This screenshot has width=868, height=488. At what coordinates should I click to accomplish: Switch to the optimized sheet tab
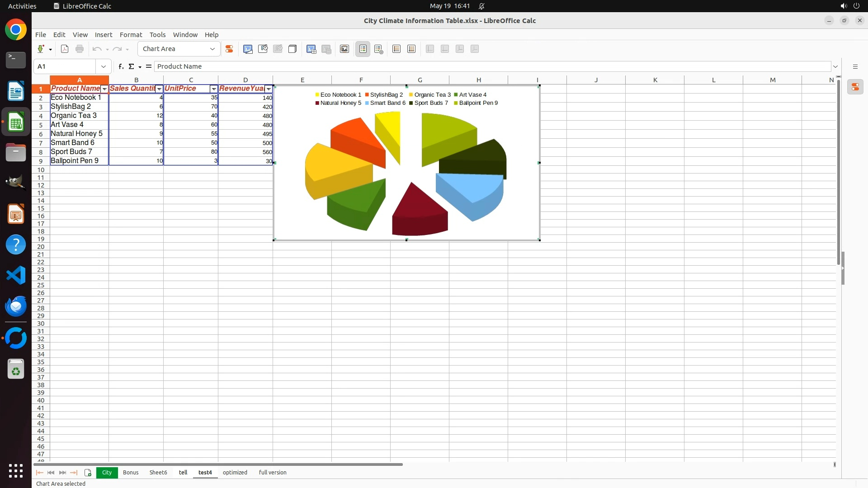click(x=235, y=473)
